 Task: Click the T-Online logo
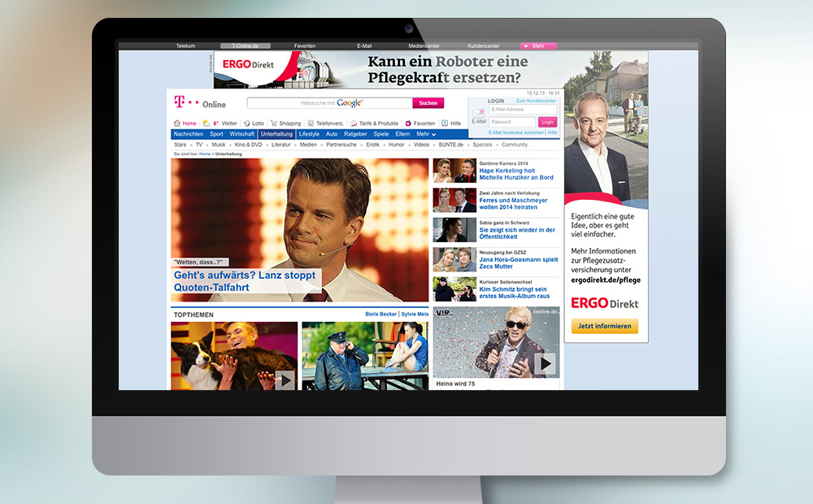(x=200, y=102)
